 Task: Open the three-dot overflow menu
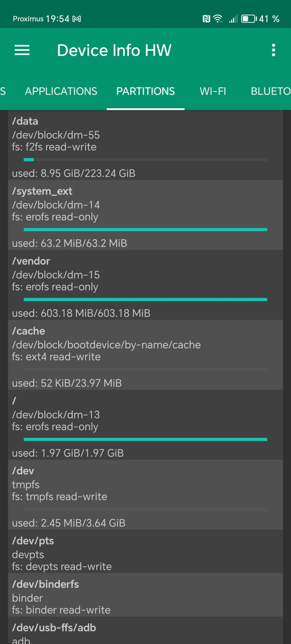pyautogui.click(x=273, y=50)
